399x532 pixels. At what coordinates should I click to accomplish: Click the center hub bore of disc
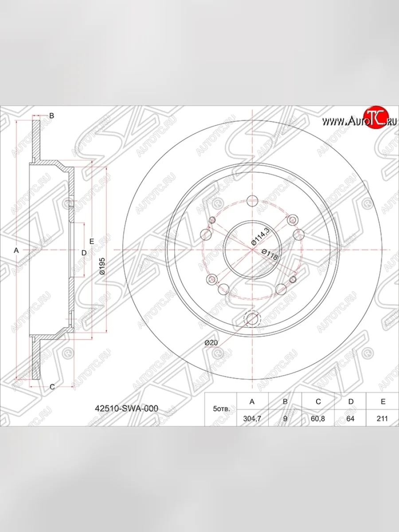252,250
